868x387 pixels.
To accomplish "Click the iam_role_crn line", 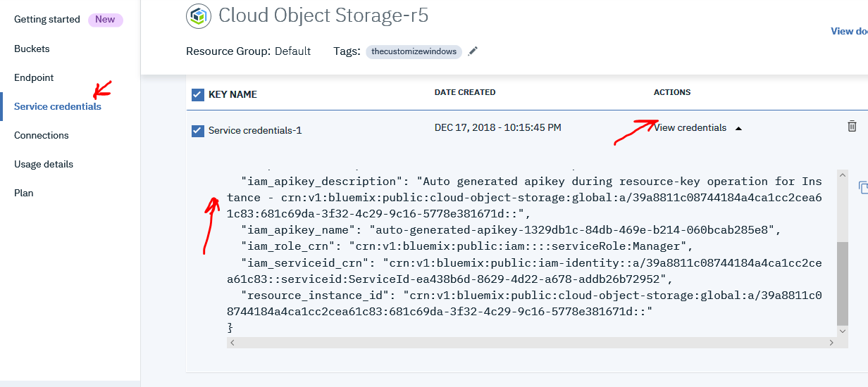I will pos(467,246).
